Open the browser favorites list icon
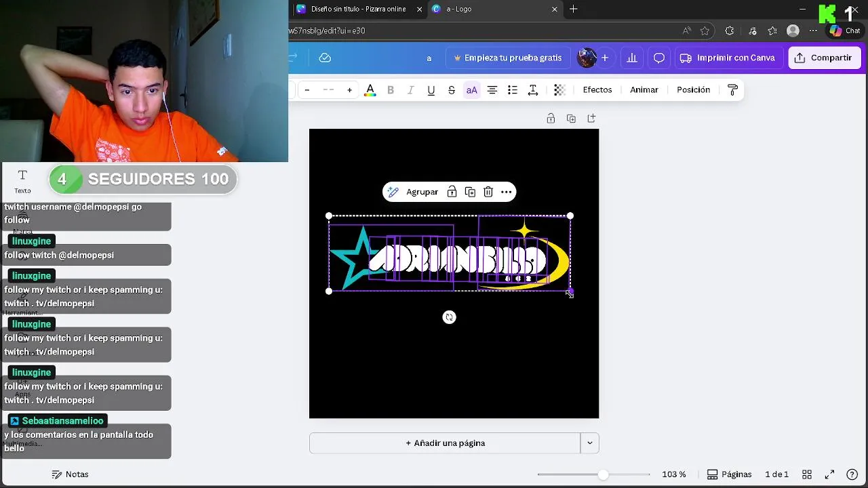The width and height of the screenshot is (868, 488). (x=772, y=30)
